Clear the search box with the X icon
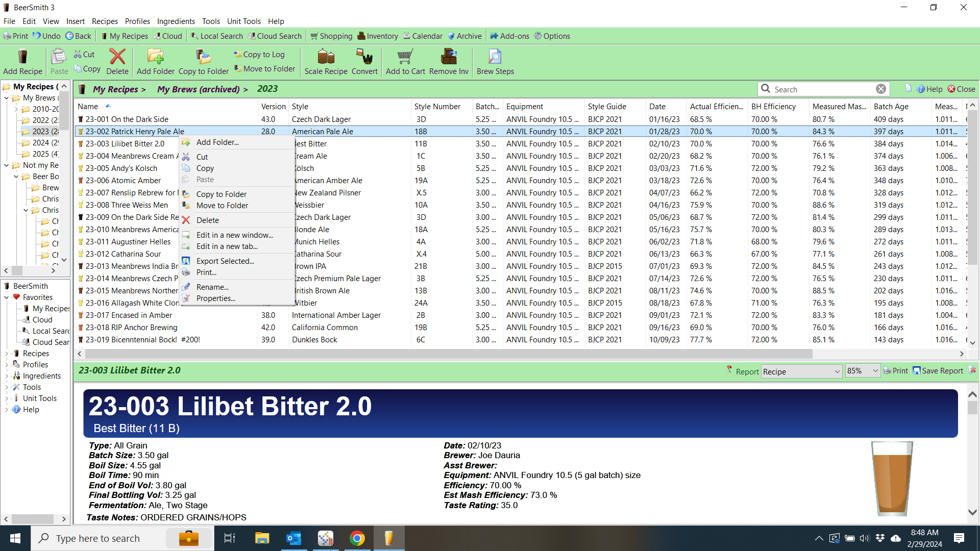 [x=881, y=89]
